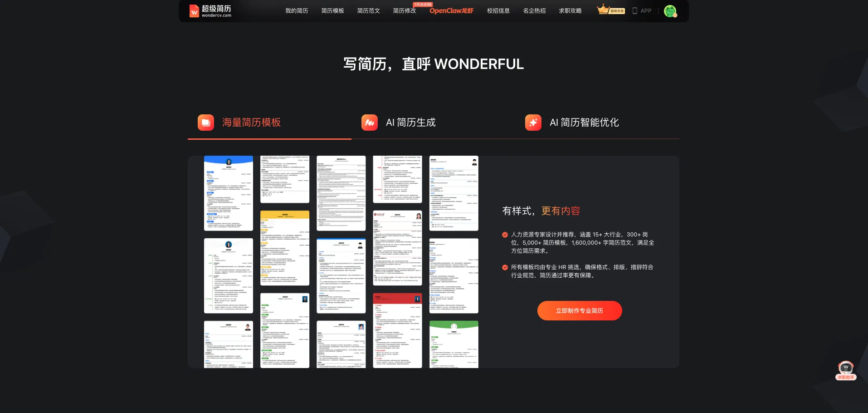Click the AI 简历生成 icon

[369, 123]
